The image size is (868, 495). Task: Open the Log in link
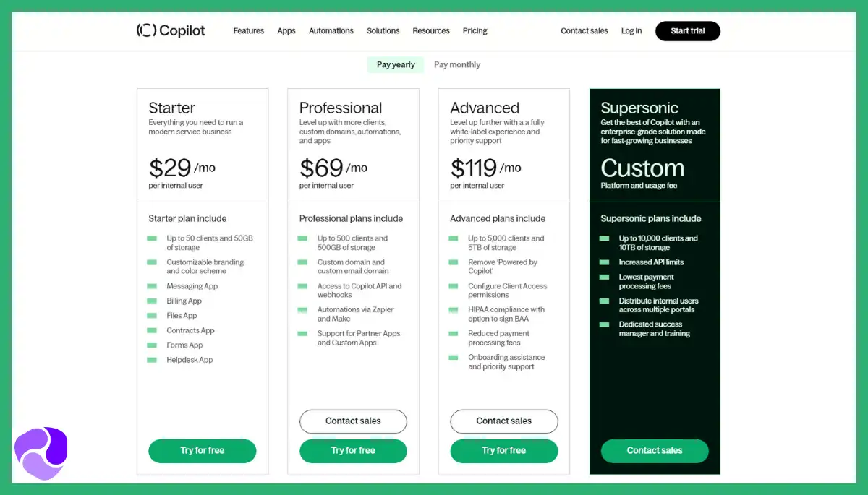coord(631,31)
